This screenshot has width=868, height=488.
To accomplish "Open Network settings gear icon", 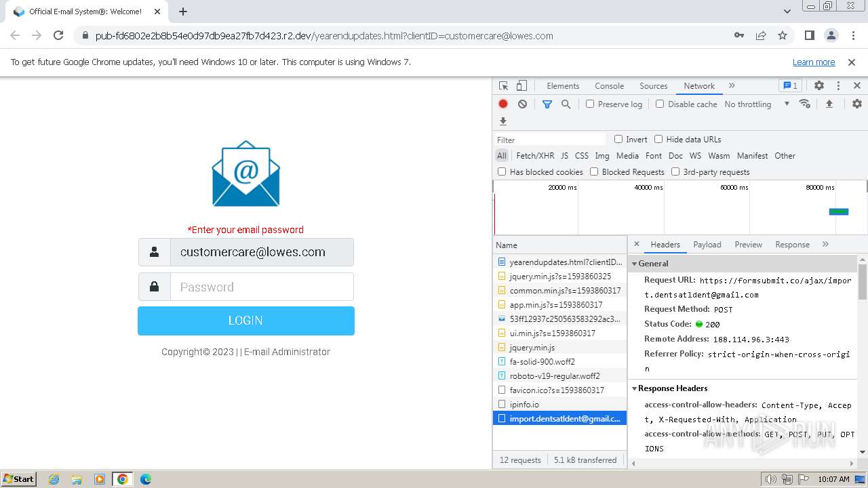I will (x=857, y=104).
